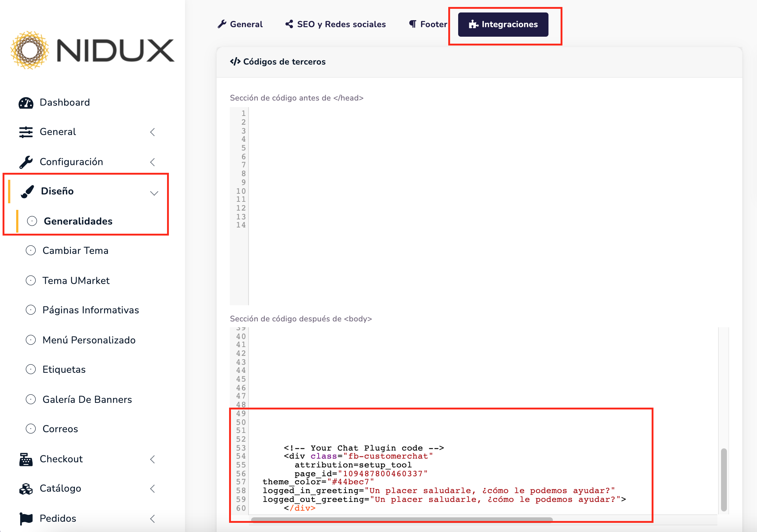Go to Galería De Banners
757x532 pixels.
pyautogui.click(x=87, y=400)
